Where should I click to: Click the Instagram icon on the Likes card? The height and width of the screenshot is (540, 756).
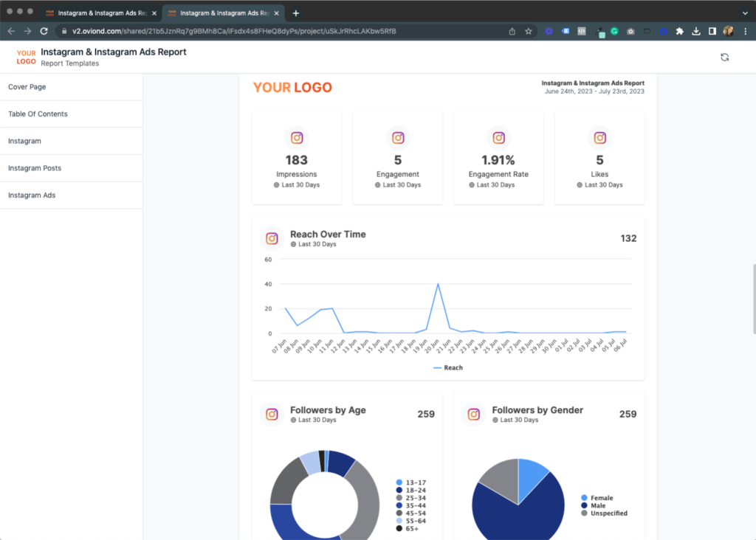coord(599,138)
